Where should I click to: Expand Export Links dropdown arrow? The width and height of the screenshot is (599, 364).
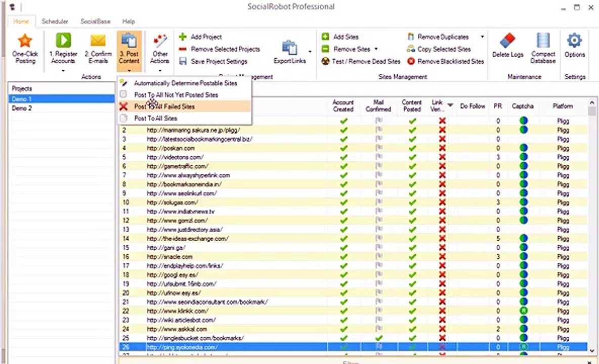(x=310, y=51)
